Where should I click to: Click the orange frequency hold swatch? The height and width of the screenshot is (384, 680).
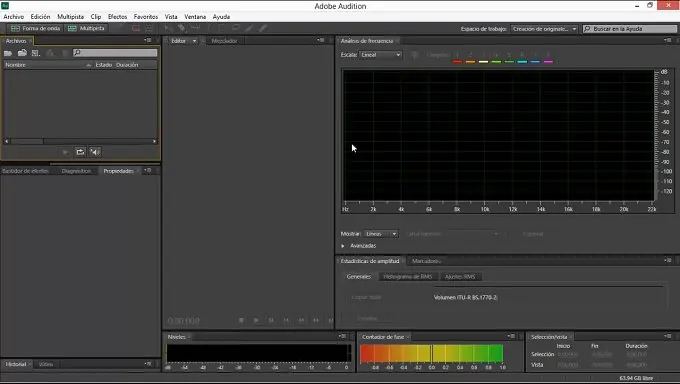click(470, 62)
